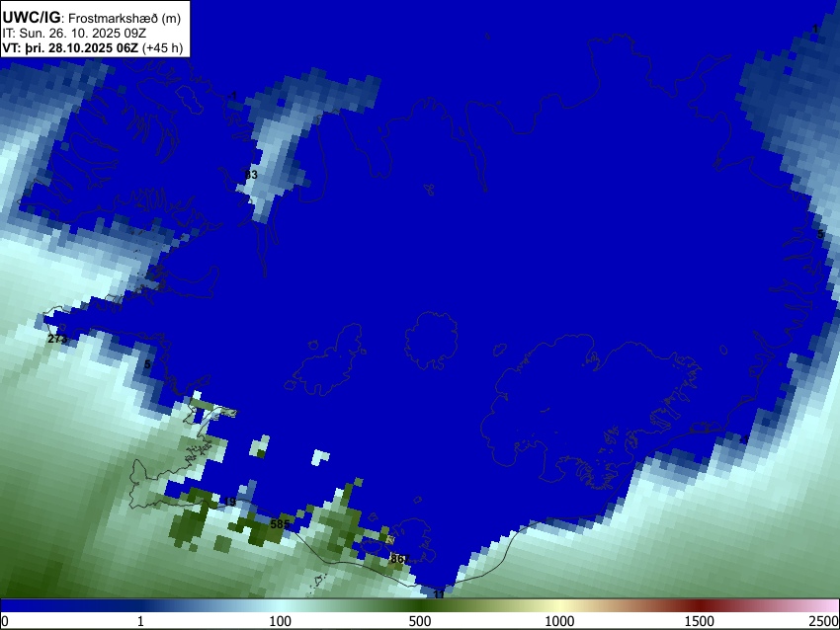Viewport: 840px width, 630px height.
Task: Pick the pale yellow section of the colour bar
Action: [559, 606]
